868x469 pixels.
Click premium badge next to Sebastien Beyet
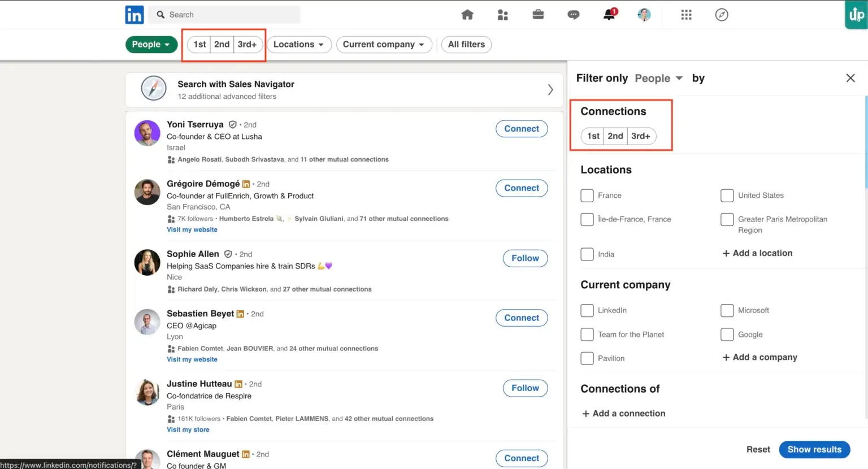pyautogui.click(x=240, y=314)
